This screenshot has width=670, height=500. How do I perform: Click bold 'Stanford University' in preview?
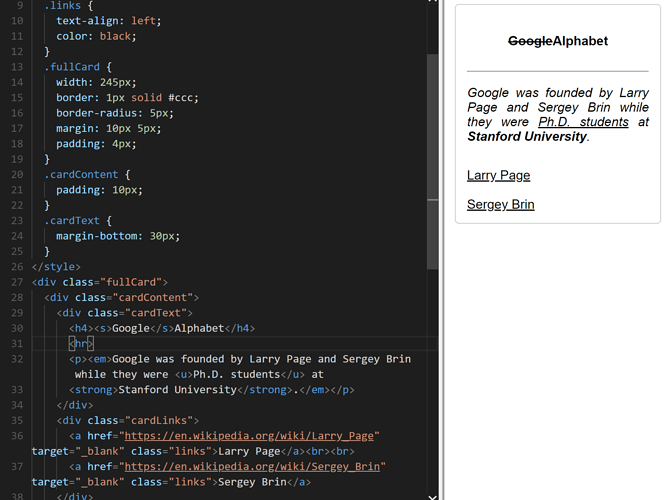tap(527, 136)
